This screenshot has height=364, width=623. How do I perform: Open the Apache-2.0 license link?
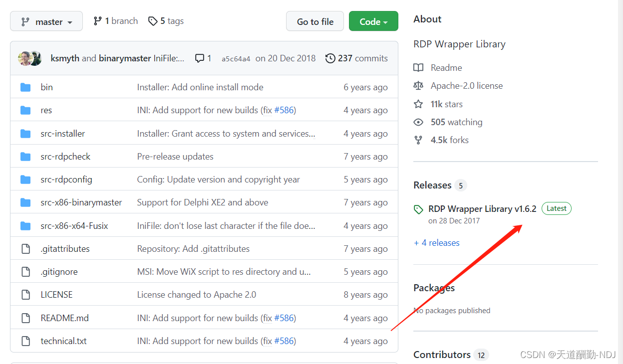click(467, 86)
